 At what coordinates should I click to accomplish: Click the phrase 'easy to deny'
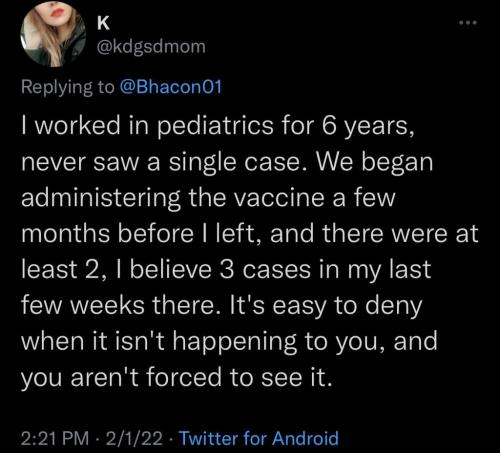pyautogui.click(x=347, y=306)
